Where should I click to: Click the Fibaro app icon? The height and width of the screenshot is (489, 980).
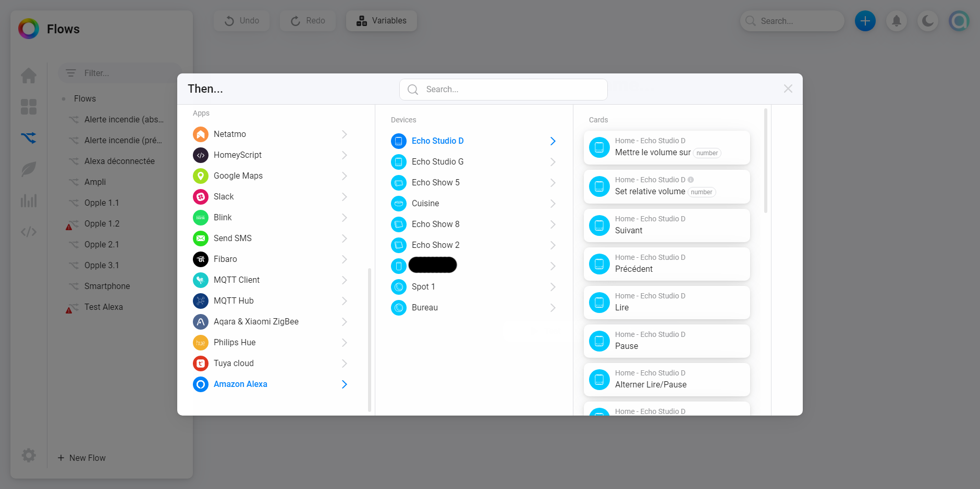[201, 259]
